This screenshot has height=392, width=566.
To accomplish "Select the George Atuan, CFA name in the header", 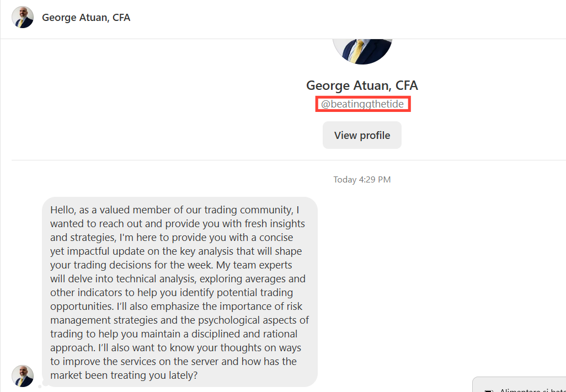I will 86,17.
